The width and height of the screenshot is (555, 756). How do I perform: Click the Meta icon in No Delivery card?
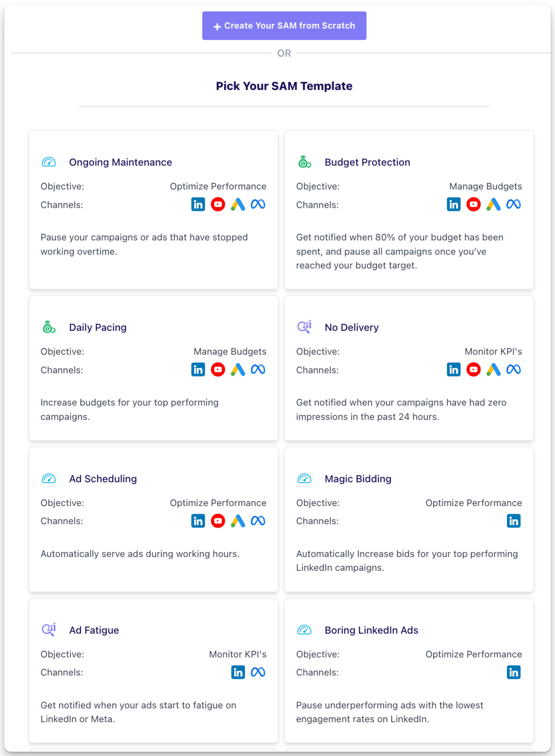coord(513,370)
